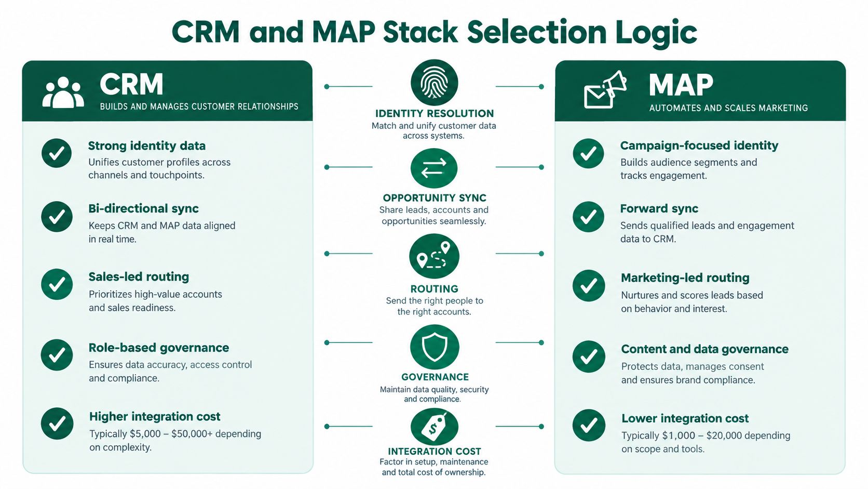Screen dimensions: 868x489
Task: Click the Strong identity data heading
Action: (147, 146)
